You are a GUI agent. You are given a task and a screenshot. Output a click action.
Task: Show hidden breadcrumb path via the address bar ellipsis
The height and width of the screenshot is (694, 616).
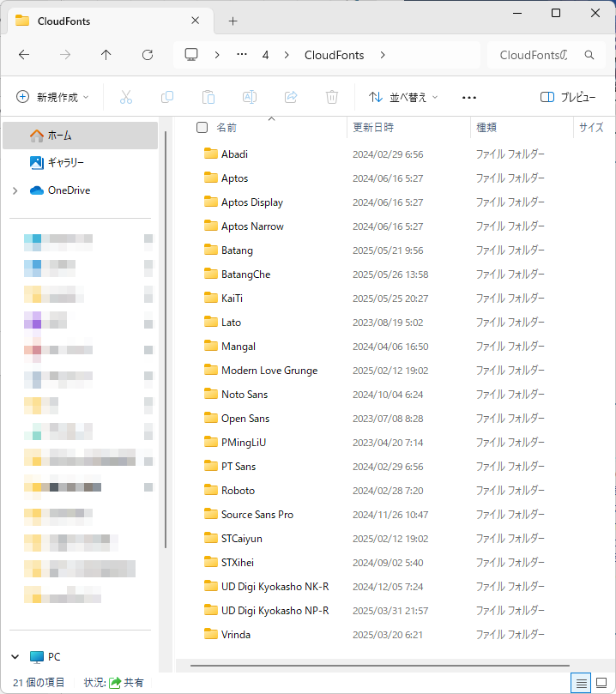[x=242, y=54]
